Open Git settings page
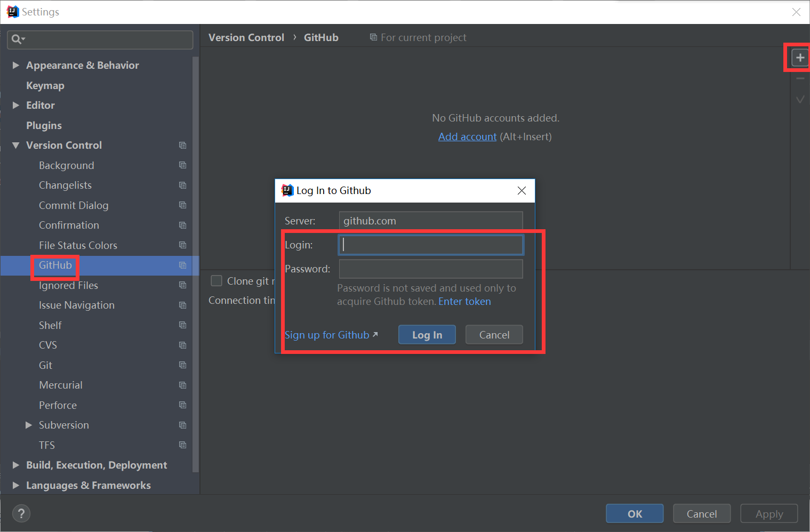 coord(45,365)
